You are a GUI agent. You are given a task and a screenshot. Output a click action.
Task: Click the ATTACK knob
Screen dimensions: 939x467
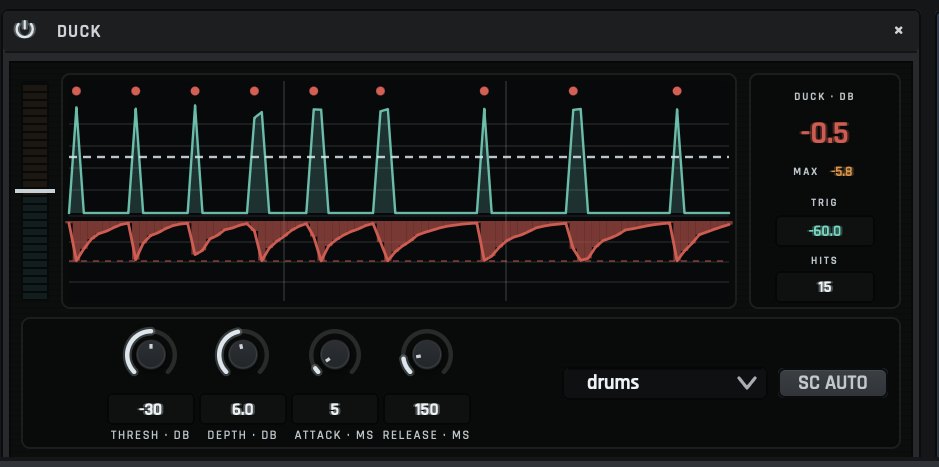click(335, 354)
